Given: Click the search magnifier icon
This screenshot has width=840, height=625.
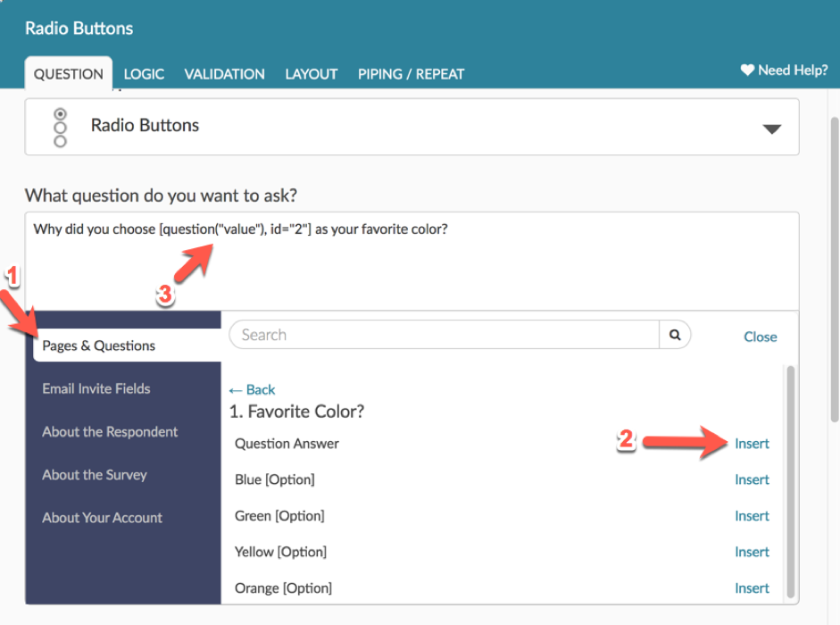Looking at the screenshot, I should click(x=675, y=335).
